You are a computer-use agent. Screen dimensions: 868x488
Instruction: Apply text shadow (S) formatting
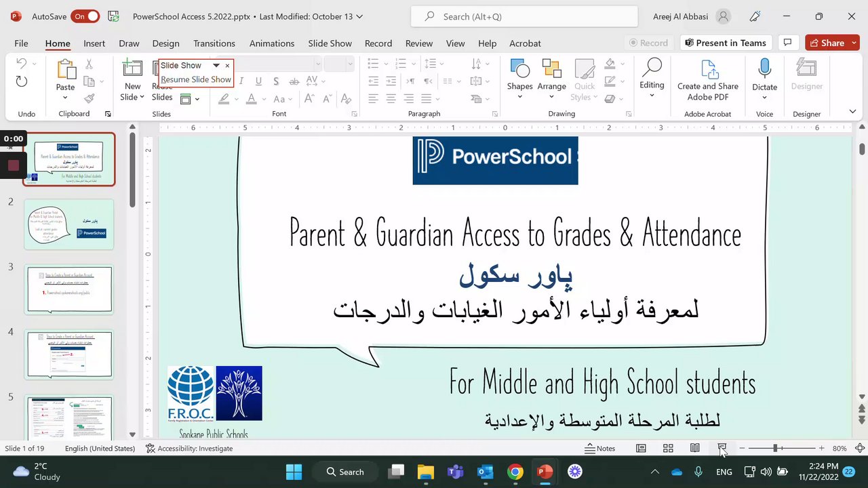tap(276, 81)
